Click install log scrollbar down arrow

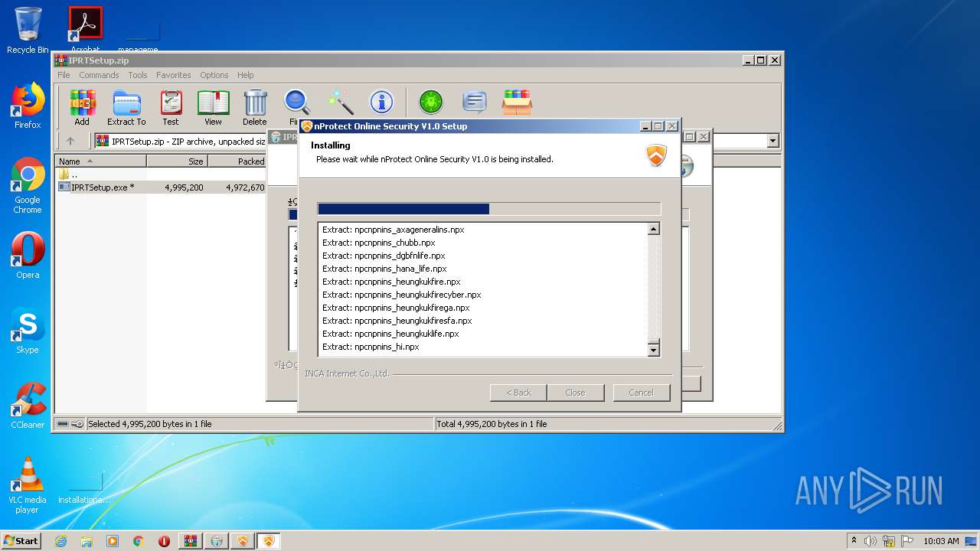click(653, 350)
